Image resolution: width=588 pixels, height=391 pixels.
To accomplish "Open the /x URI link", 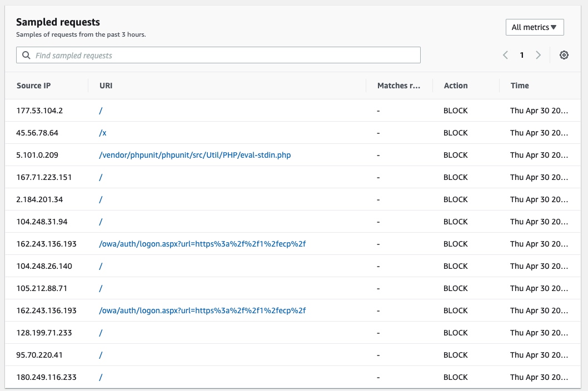I will (x=102, y=133).
